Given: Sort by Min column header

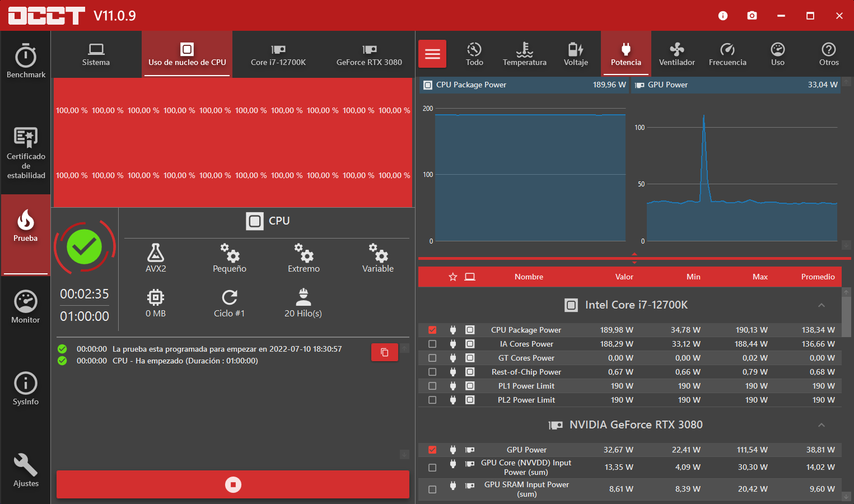Looking at the screenshot, I should (x=693, y=277).
